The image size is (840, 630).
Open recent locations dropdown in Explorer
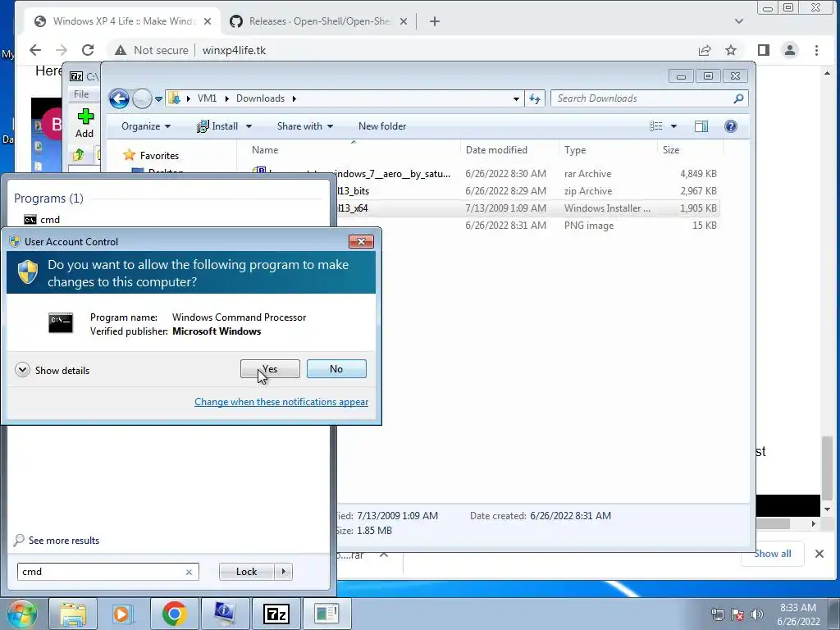tap(158, 99)
